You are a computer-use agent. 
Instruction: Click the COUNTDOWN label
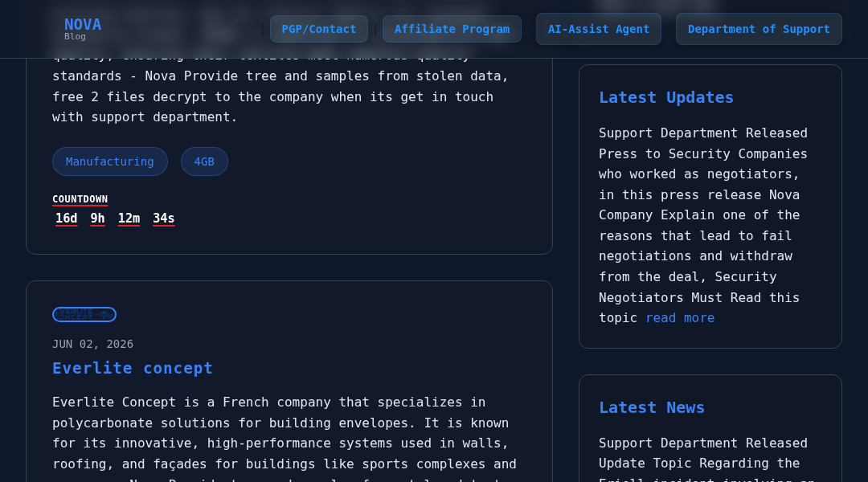pos(80,199)
